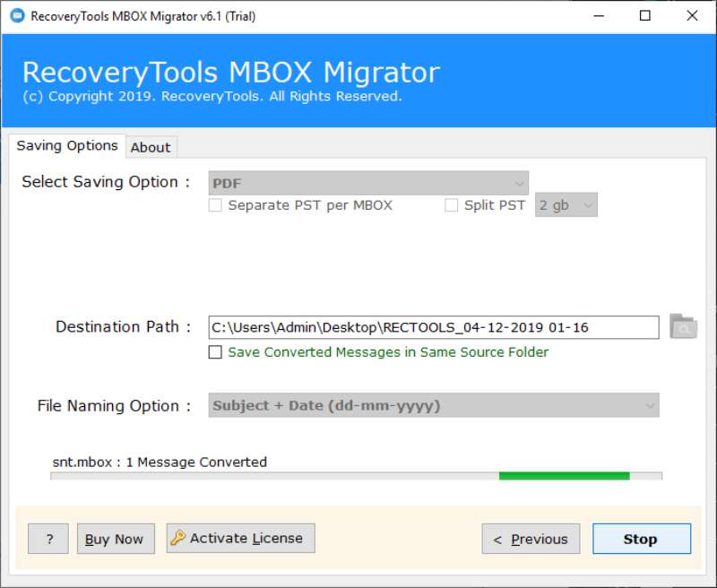Open help with the question mark button
Image resolution: width=717 pixels, height=588 pixels.
48,539
